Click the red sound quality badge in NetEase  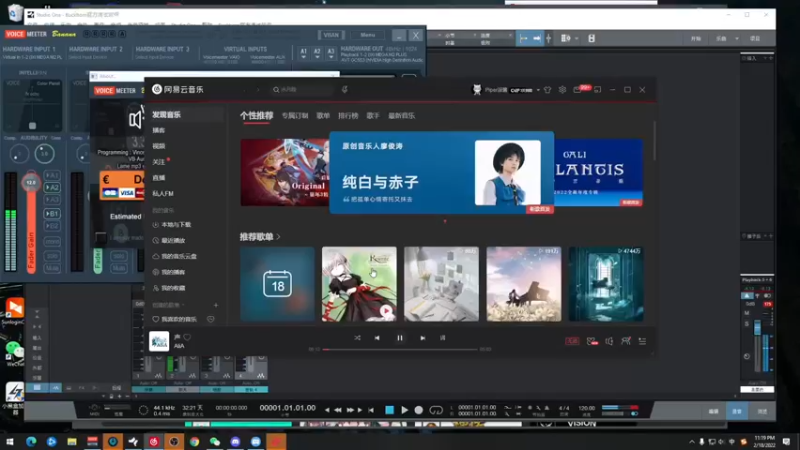572,341
